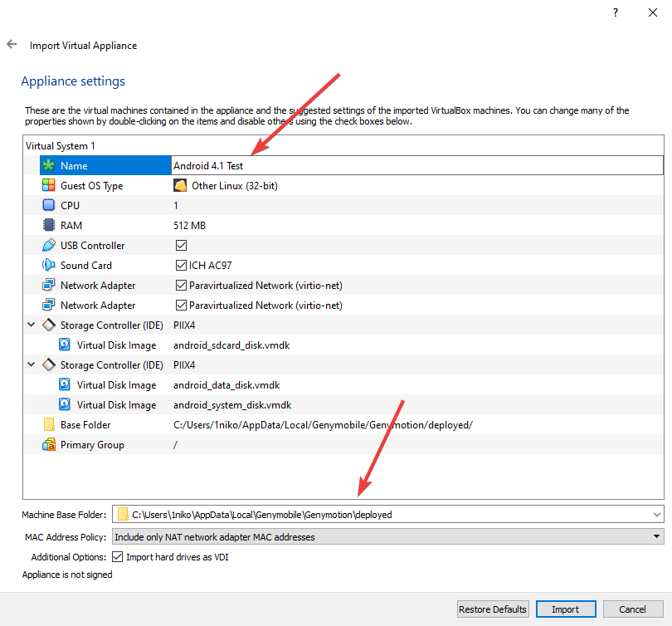Click the back arrow icon
The height and width of the screenshot is (626, 672).
point(12,44)
